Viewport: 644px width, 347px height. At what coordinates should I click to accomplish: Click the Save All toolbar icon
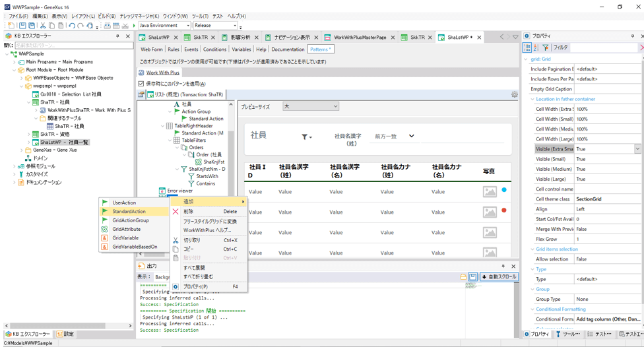[x=32, y=26]
